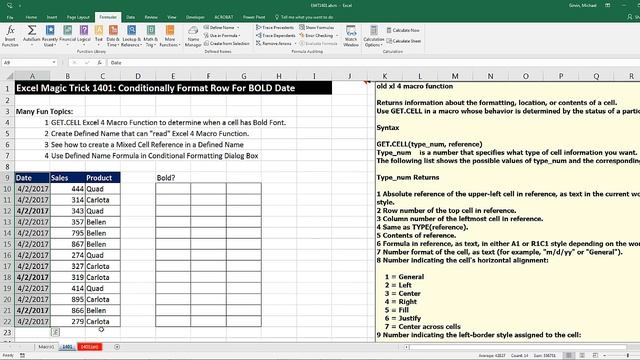
Task: Click the fx insert function icon in formula bar
Action: click(99, 62)
